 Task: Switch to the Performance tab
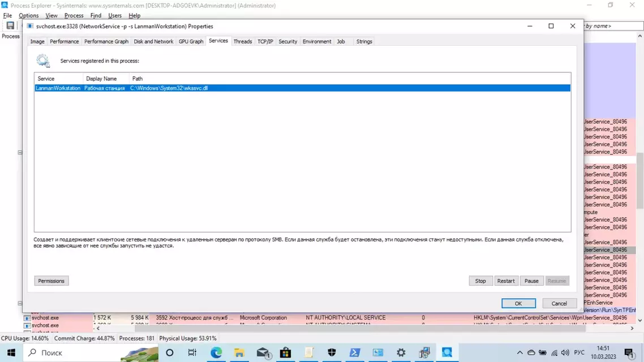(64, 41)
